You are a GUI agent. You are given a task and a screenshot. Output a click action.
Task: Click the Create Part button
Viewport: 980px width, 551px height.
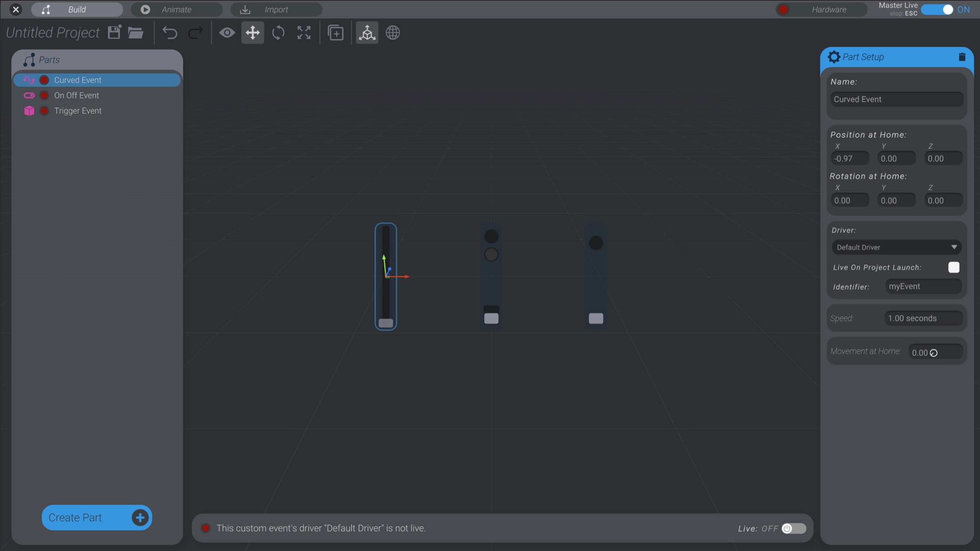coord(96,518)
